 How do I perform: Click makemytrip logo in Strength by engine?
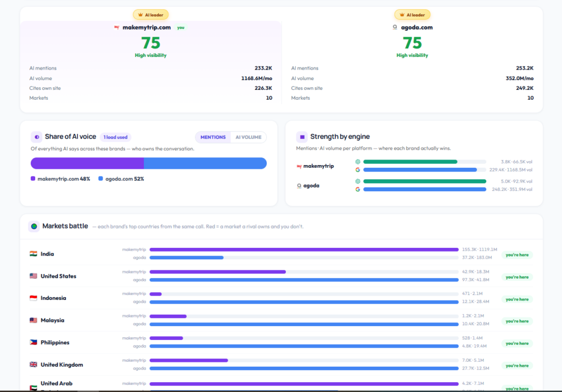coord(299,166)
